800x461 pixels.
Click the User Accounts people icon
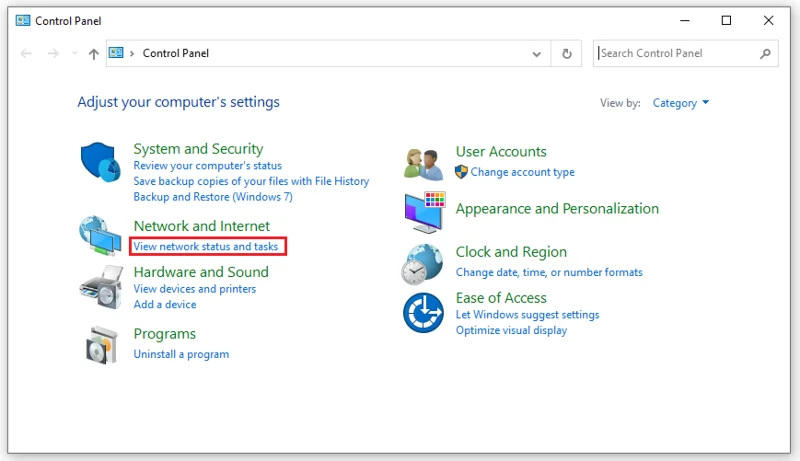[423, 164]
